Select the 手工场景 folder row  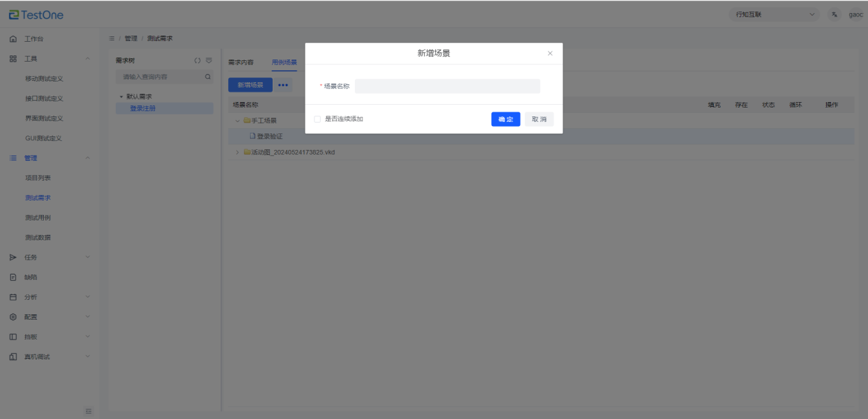(541, 120)
